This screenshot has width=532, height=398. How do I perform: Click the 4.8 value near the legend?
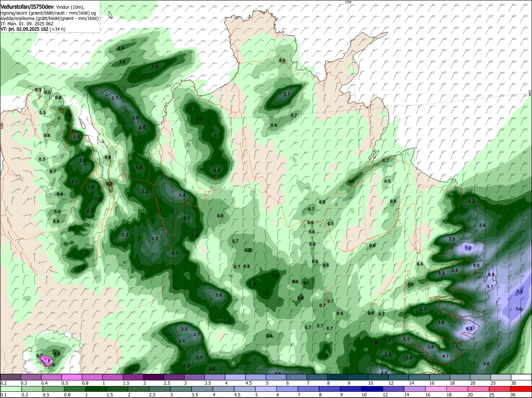click(384, 373)
